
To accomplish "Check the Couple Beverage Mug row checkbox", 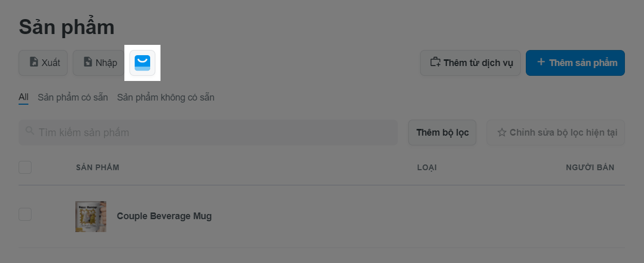I will click(25, 215).
